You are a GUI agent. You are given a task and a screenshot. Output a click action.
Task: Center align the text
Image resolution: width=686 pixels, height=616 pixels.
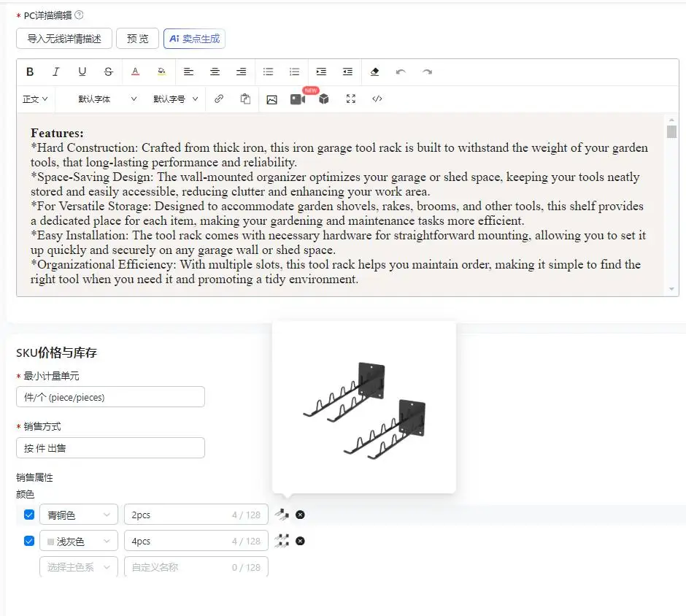click(x=215, y=72)
